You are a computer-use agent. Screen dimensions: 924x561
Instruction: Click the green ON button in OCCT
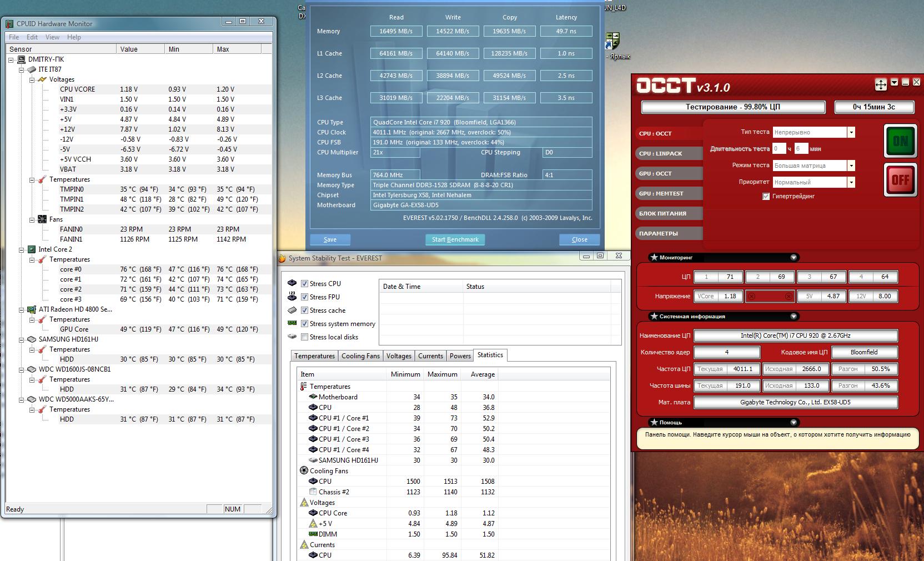900,141
